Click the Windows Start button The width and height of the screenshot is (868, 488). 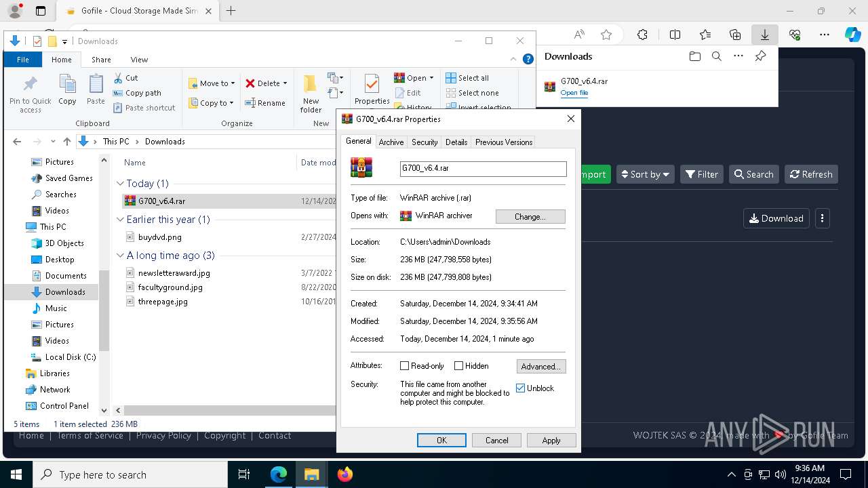[16, 474]
